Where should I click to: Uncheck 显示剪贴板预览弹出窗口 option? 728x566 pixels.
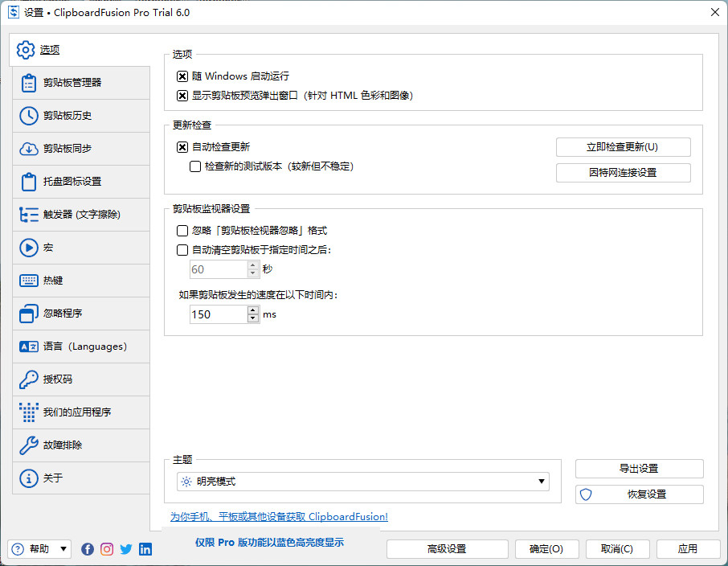tap(182, 96)
